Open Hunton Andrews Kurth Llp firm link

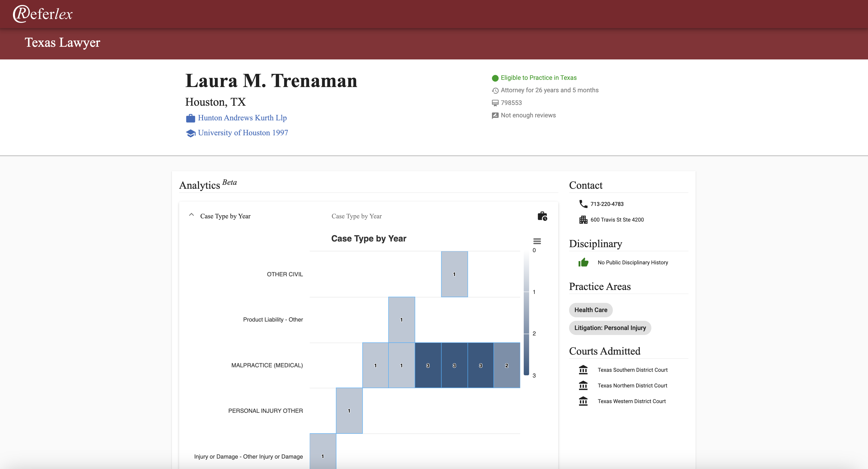(x=242, y=118)
